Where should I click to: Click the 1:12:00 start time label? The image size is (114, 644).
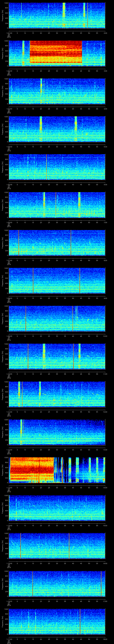point(9,450)
